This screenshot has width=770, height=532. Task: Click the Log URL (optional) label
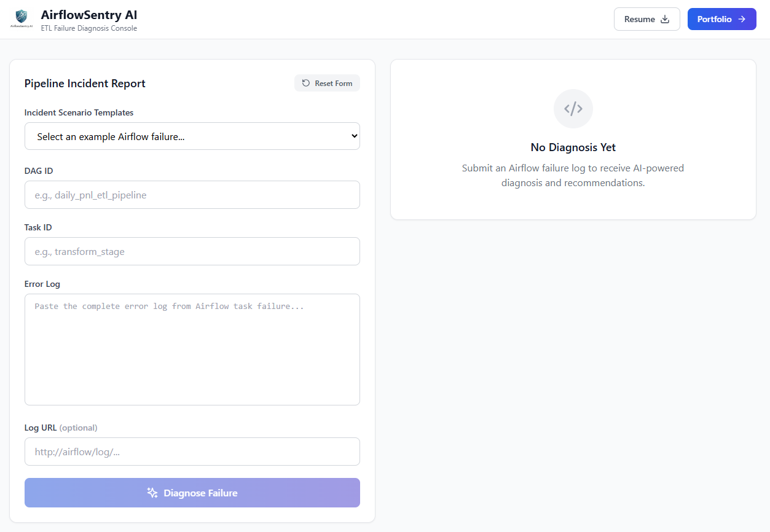coord(61,428)
